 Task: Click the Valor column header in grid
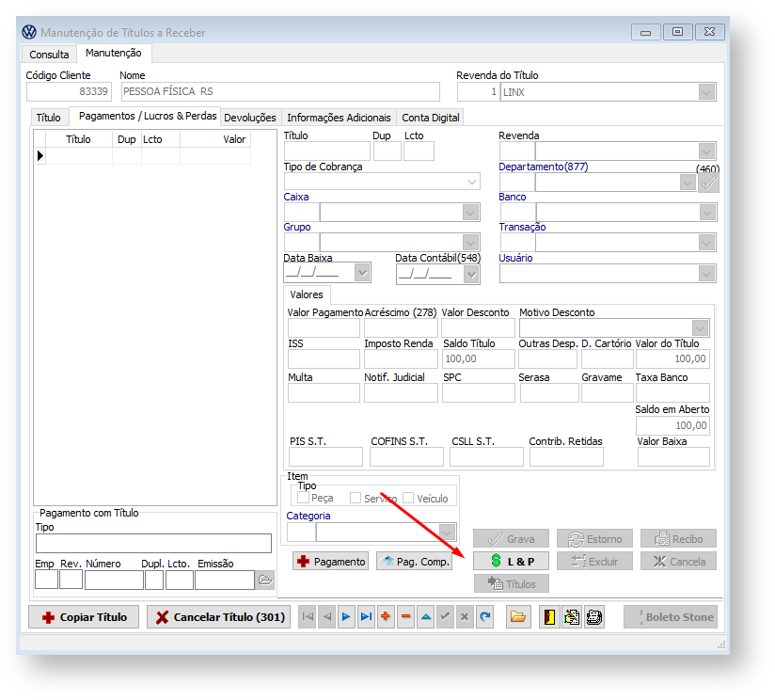click(215, 139)
